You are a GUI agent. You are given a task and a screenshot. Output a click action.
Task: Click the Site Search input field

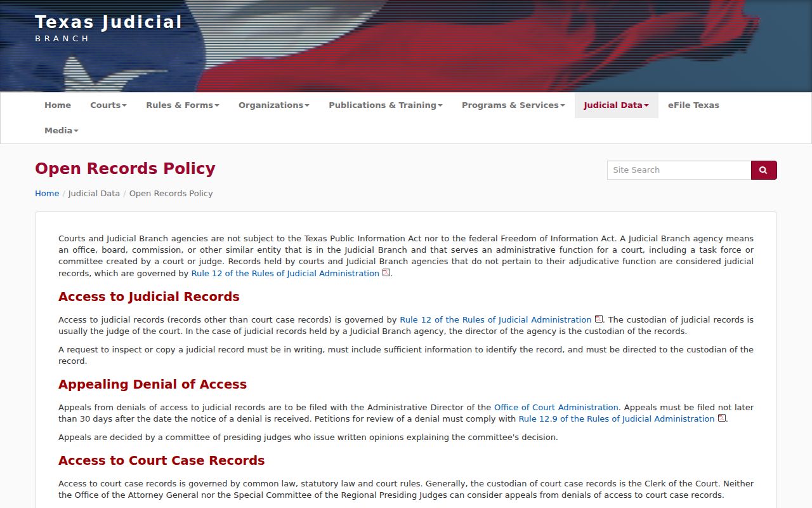[x=679, y=170]
